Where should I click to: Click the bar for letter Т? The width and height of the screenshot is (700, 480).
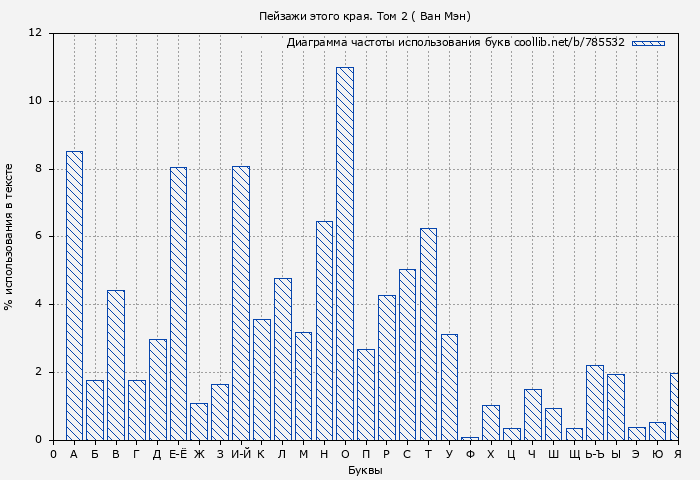point(428,334)
